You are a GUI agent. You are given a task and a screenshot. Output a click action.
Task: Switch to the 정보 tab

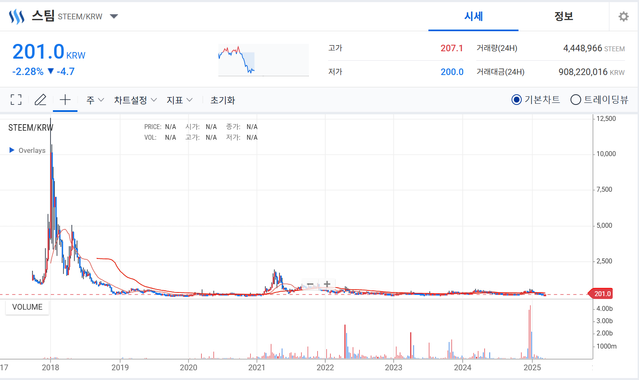tap(564, 16)
